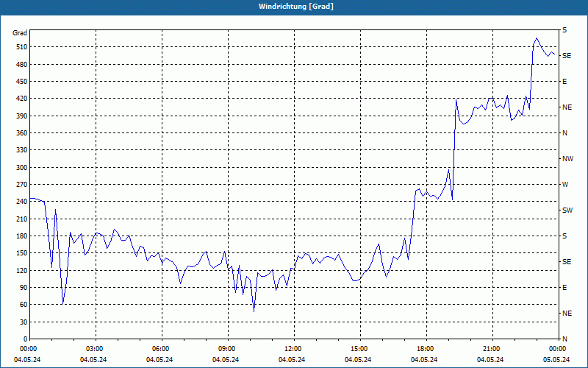Select the W compass direction label
The image size is (588, 368).
(565, 185)
